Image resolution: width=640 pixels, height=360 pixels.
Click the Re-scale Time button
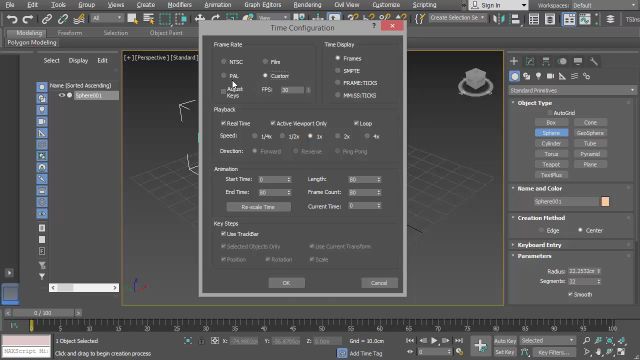click(x=258, y=207)
